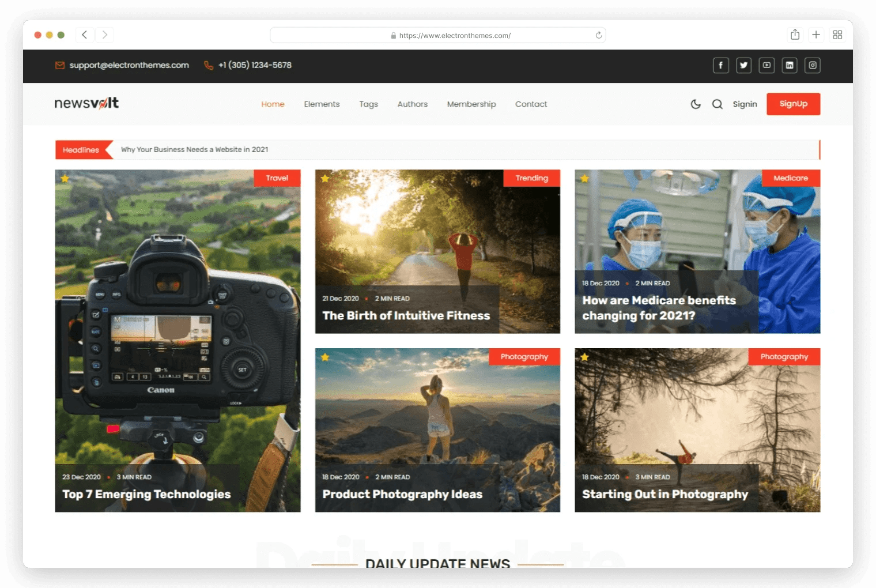Click the SignUp button
Image resolution: width=876 pixels, height=588 pixels.
[793, 104]
